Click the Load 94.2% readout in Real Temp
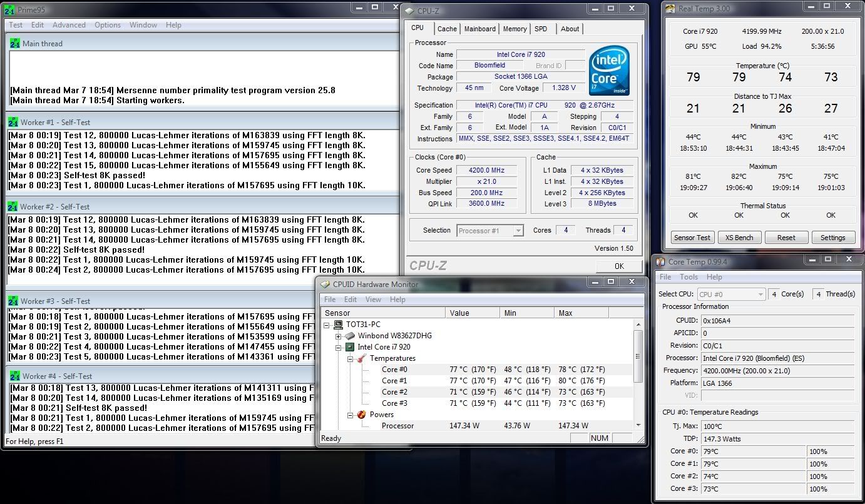Screen dimensions: 865x504 click(x=761, y=46)
